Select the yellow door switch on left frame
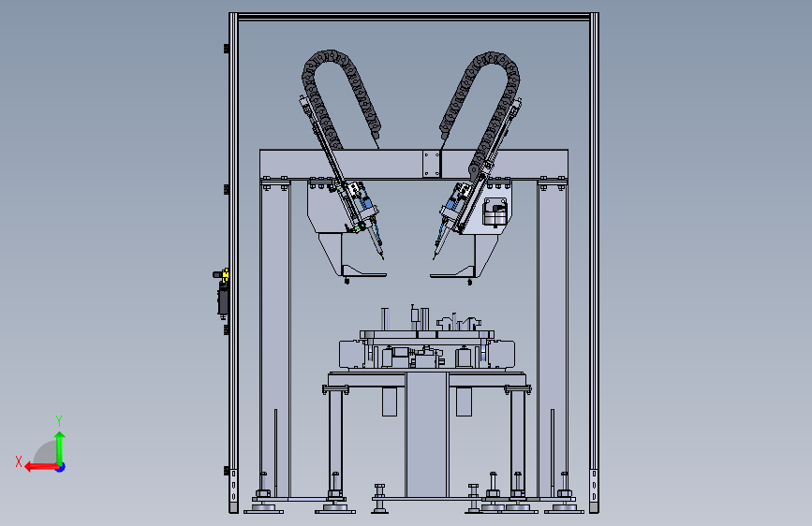The image size is (812, 526). pyautogui.click(x=226, y=275)
